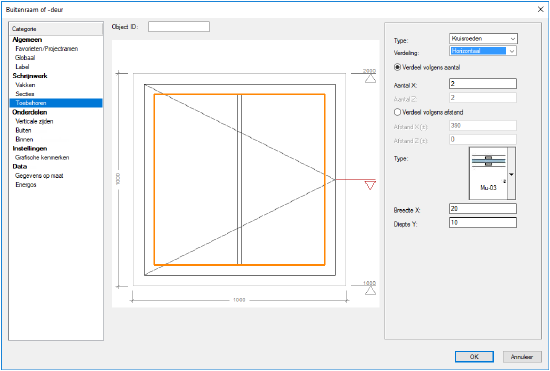Open the profile type picker arrow
The height and width of the screenshot is (371, 550).
[511, 174]
